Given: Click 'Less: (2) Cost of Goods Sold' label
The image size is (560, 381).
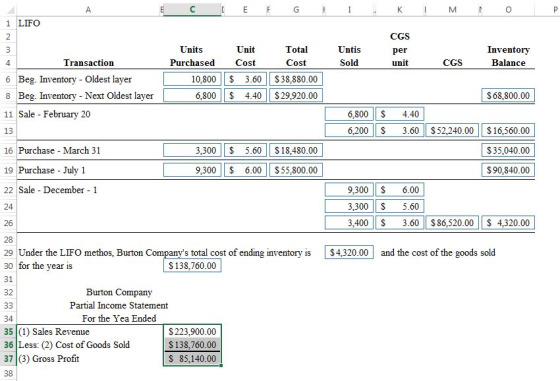Looking at the screenshot, I should pos(74,345).
